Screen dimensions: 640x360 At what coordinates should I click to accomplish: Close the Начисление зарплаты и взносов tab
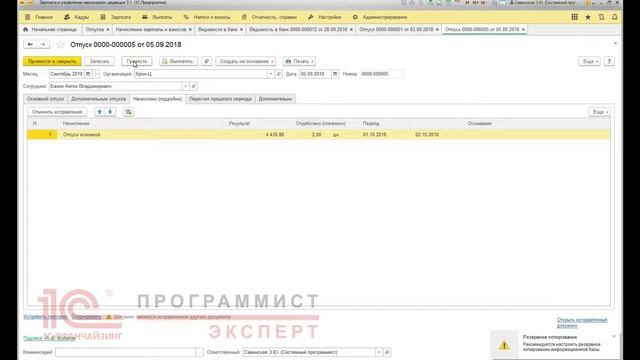pos(190,29)
